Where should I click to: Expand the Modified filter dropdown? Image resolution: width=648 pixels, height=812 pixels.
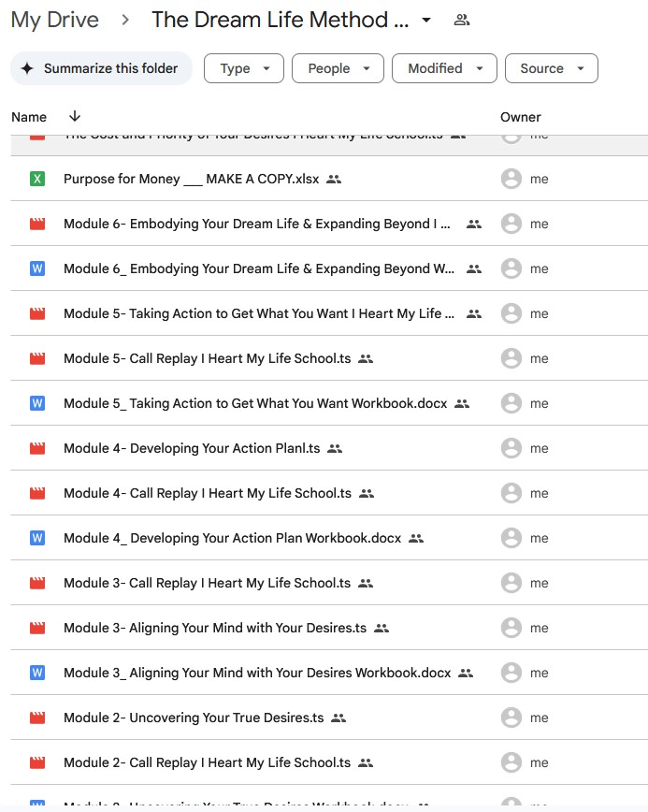[x=444, y=68]
